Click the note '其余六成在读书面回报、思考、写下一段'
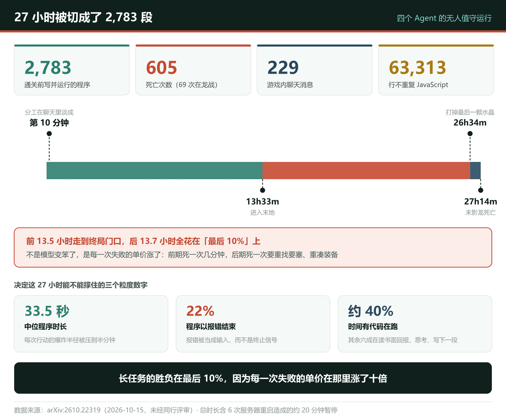506x420 pixels. [403, 340]
